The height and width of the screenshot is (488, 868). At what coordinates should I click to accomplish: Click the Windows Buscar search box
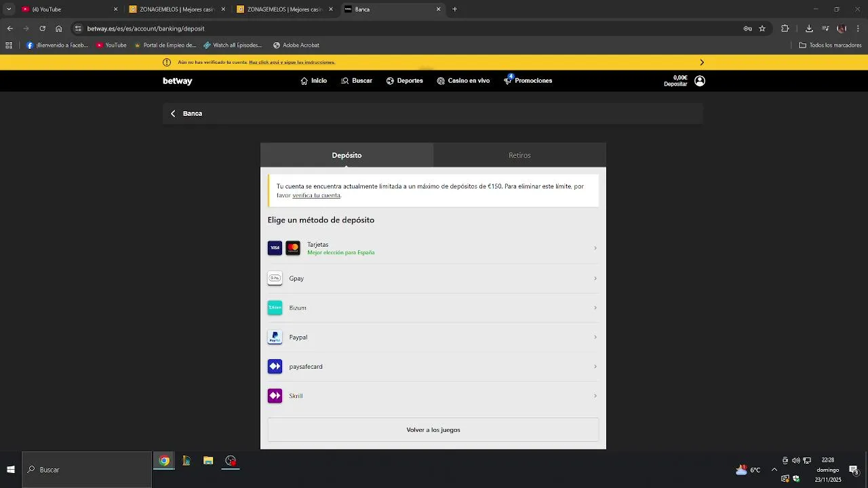[x=87, y=470]
